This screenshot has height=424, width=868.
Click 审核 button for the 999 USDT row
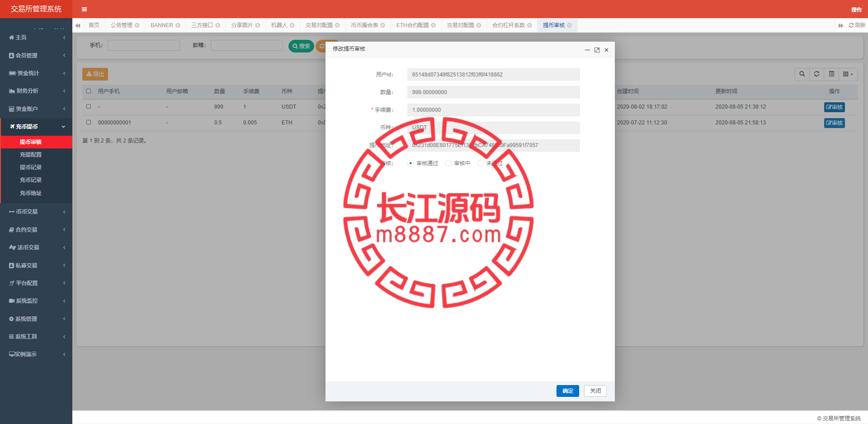coord(834,107)
